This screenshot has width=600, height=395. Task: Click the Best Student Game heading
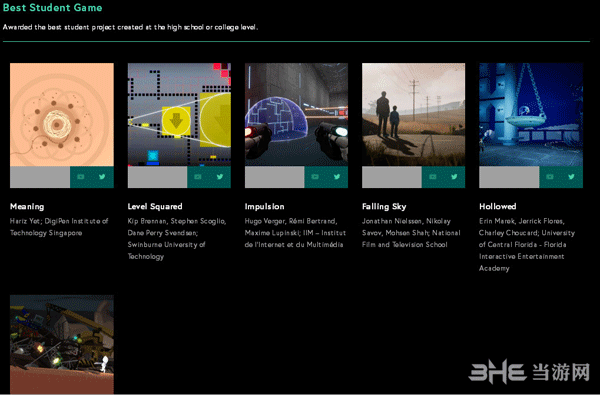coord(52,8)
